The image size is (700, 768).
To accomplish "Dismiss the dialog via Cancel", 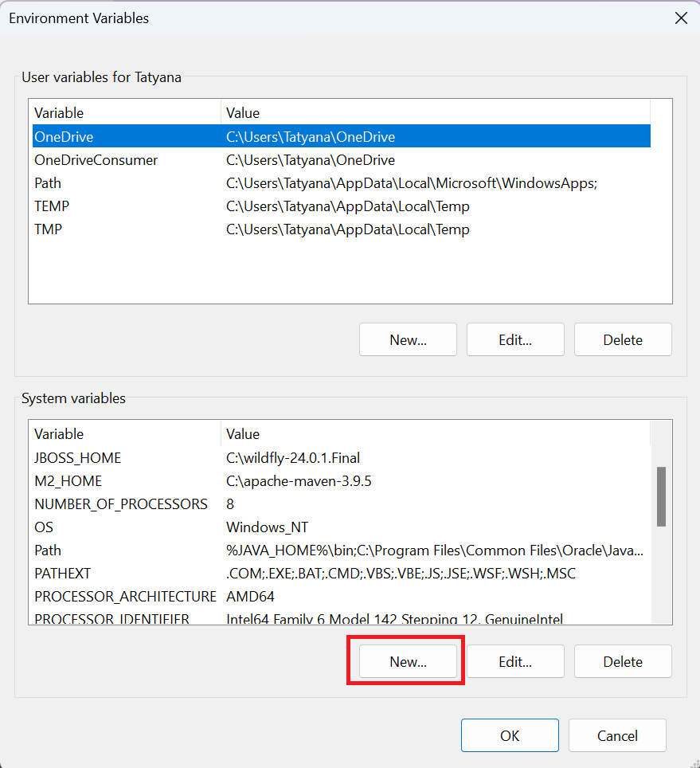I will point(617,735).
